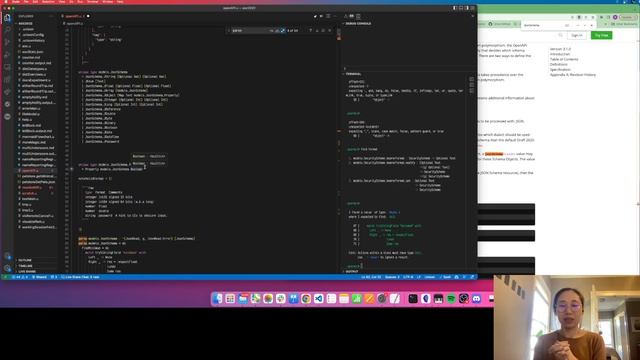This screenshot has height=360, width=640.
Task: Open Table of Contents link
Action: point(564,59)
